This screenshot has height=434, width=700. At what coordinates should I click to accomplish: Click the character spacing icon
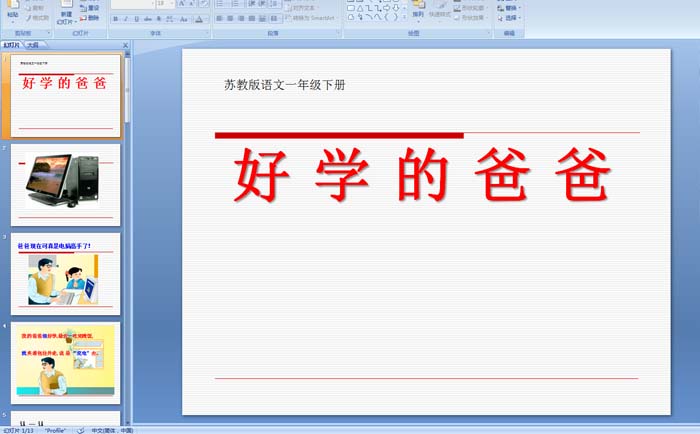click(x=170, y=19)
